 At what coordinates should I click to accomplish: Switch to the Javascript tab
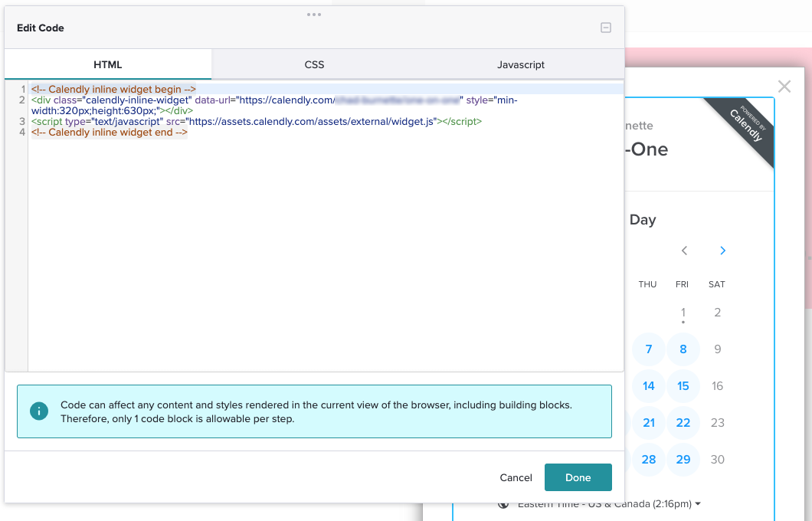[x=520, y=64]
